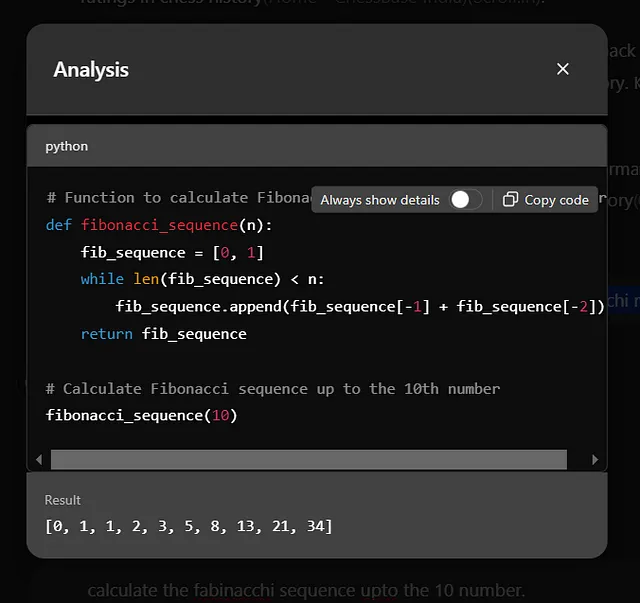Click the left scroll arrow of code box
The width and height of the screenshot is (640, 603).
[40, 460]
